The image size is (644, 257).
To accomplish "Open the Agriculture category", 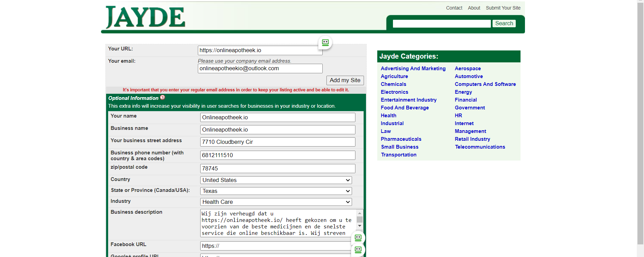I will 394,76.
